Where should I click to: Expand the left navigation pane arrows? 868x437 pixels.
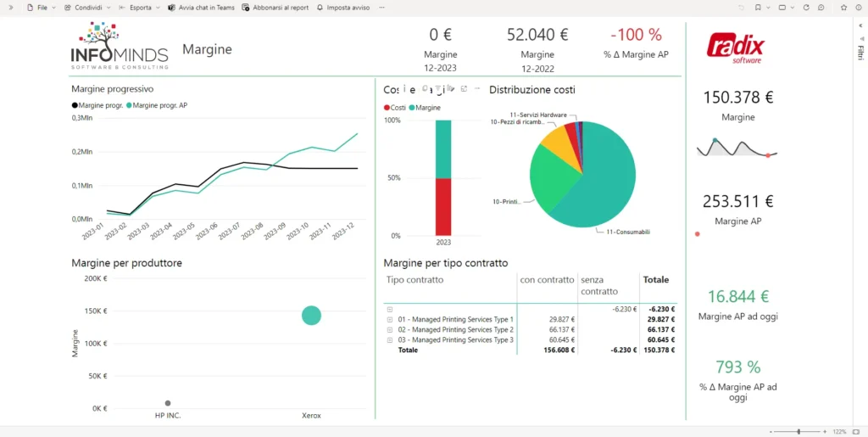pos(10,8)
